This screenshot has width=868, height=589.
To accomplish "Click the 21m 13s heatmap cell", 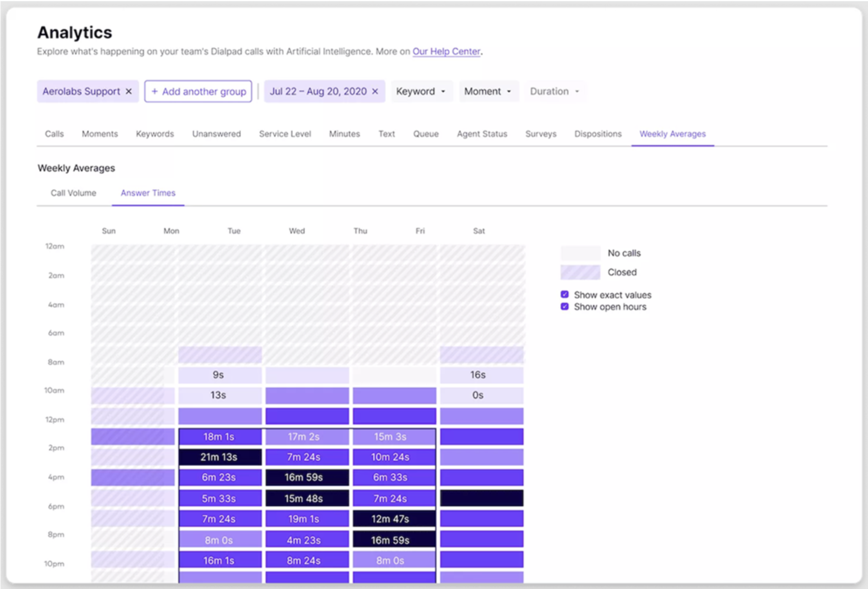I will coord(220,457).
